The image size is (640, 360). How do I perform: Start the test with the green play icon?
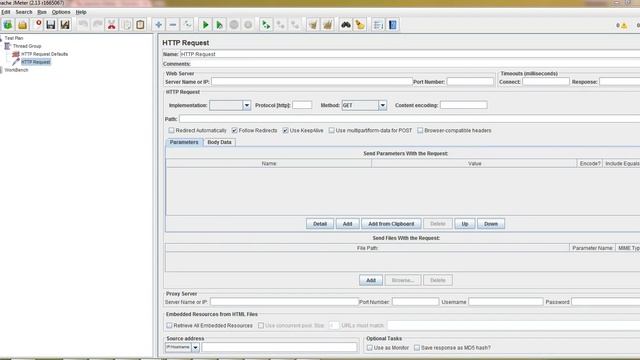(205, 25)
